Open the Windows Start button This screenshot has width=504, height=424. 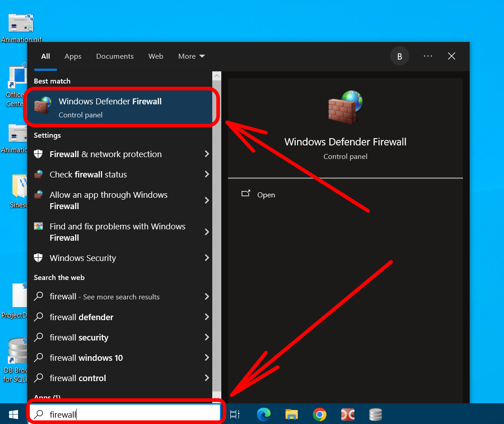click(x=14, y=414)
